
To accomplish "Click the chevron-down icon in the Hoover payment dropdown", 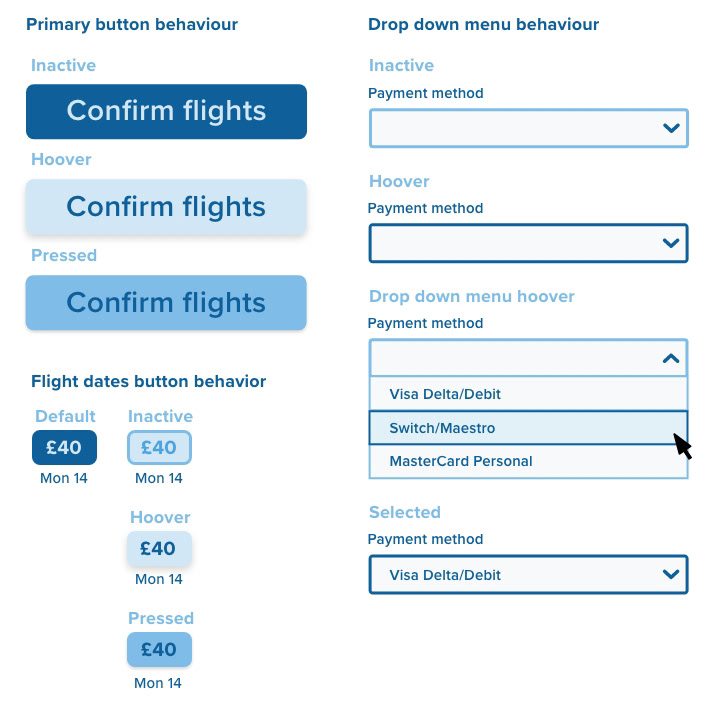I will pos(671,243).
